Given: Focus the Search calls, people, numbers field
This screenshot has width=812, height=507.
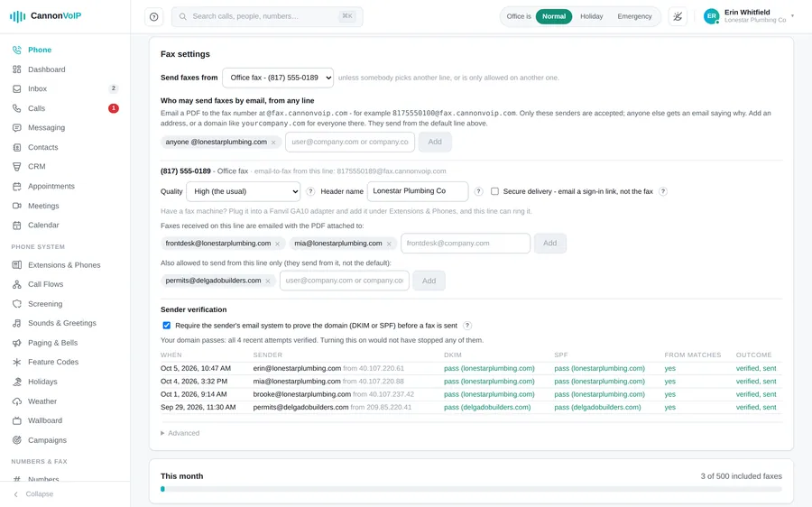Looking at the screenshot, I should (x=267, y=16).
